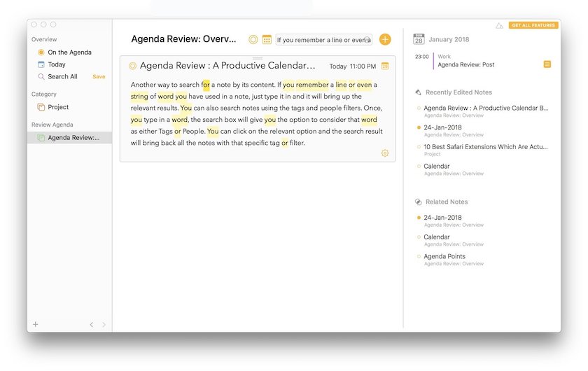Screen dimensions: 588x371
Task: Click the January 2018 calendar date icon
Action: tap(419, 39)
